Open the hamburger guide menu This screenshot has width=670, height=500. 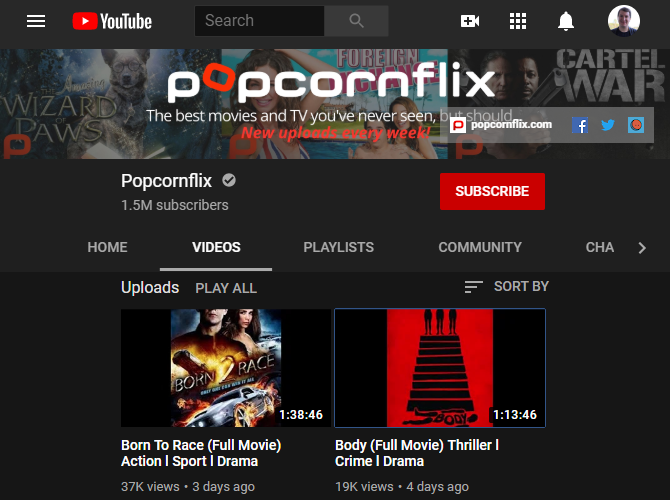[x=36, y=21]
